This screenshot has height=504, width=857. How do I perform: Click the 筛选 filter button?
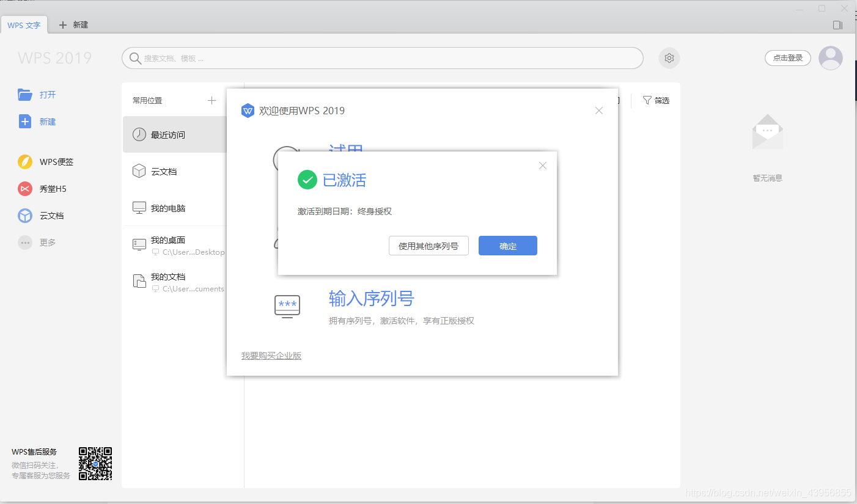tap(656, 100)
